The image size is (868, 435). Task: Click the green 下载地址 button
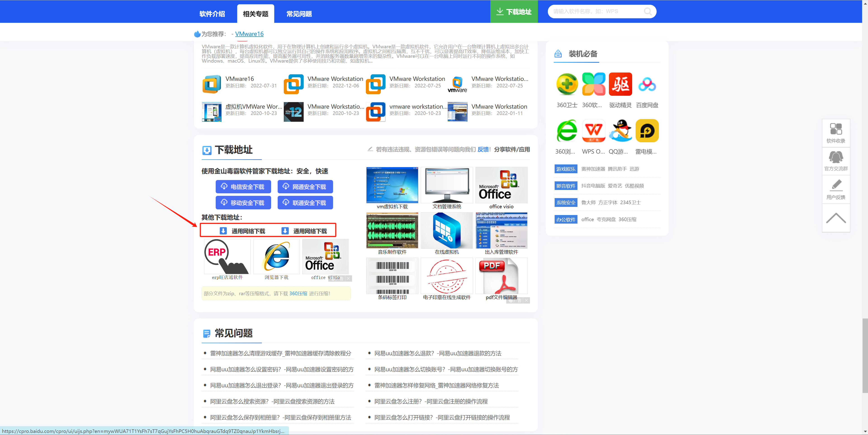pos(514,12)
